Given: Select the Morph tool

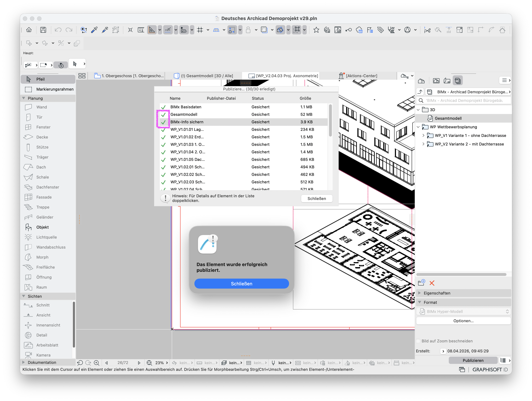Looking at the screenshot, I should coord(48,257).
